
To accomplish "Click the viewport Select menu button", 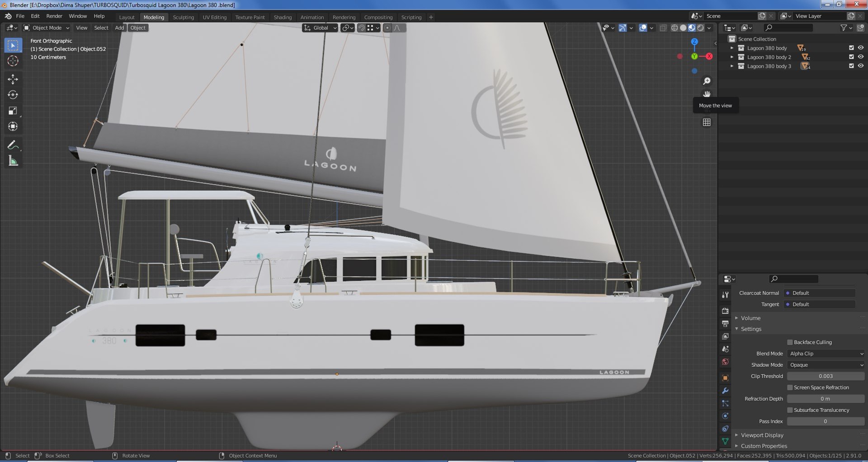I will pyautogui.click(x=101, y=28).
